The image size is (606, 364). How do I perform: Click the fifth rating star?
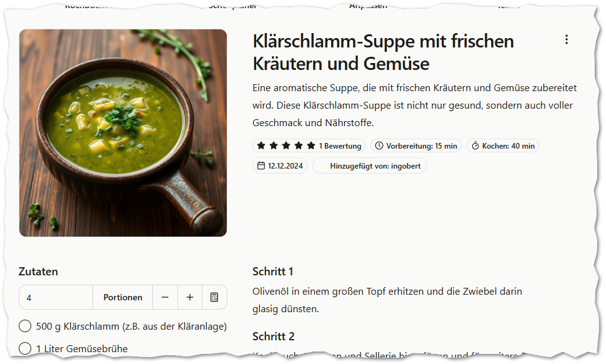[x=311, y=145]
